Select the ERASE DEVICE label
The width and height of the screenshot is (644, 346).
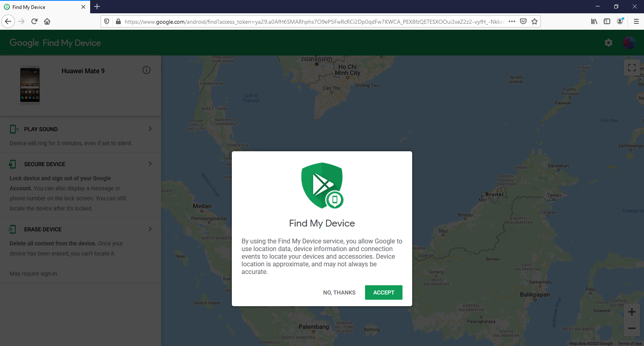[x=43, y=229]
